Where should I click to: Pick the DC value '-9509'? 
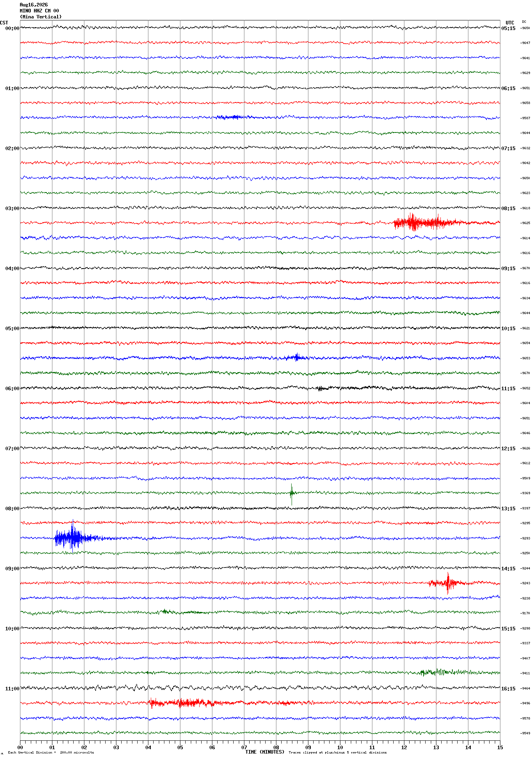click(x=525, y=478)
